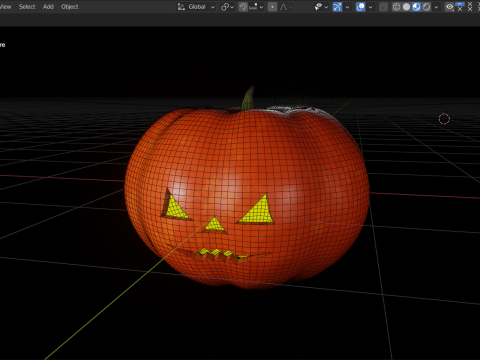This screenshot has width=480, height=360.
Task: Open the proportional editing falloff menu
Action: click(x=286, y=7)
